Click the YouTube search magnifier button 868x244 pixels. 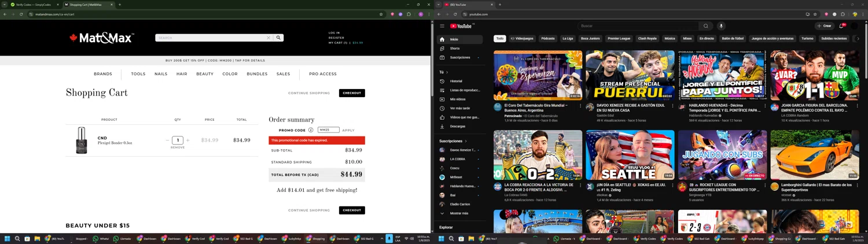coord(705,26)
